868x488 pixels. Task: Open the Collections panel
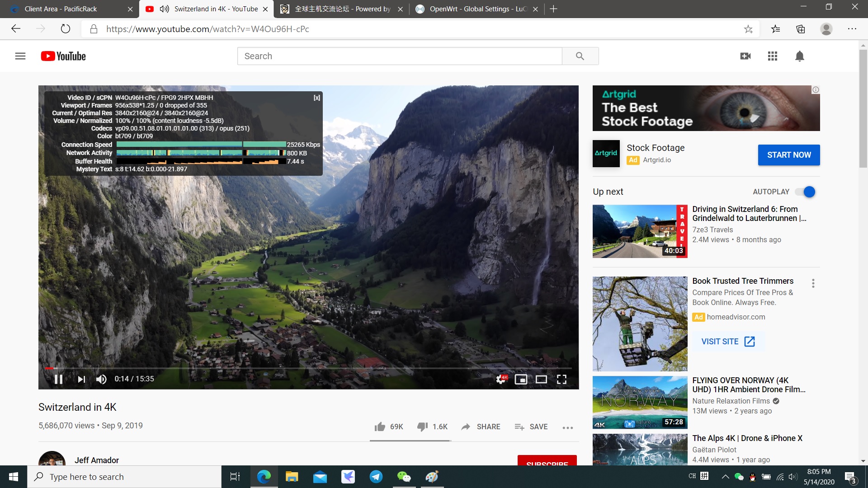(x=801, y=29)
